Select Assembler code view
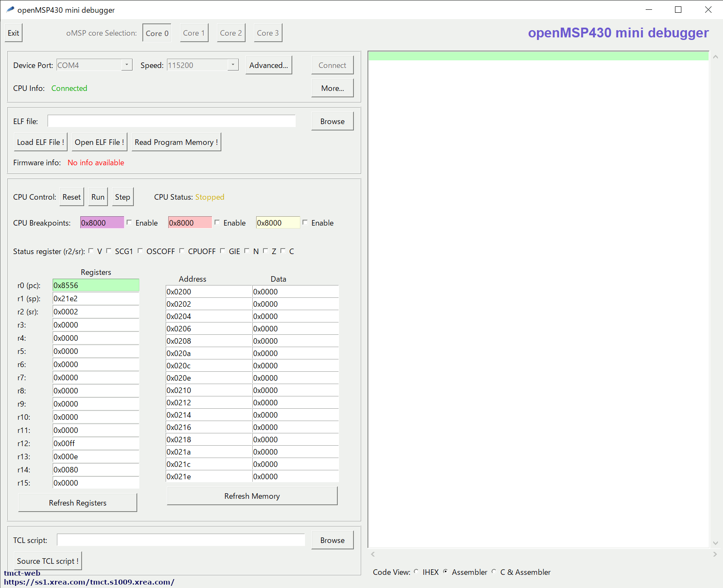Screen dimensions: 723x588 click(x=445, y=571)
